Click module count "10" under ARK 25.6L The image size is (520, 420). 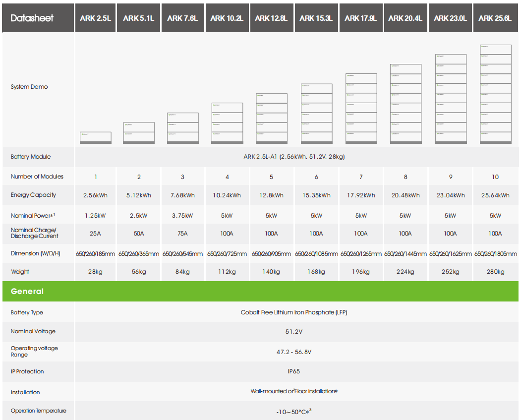click(x=495, y=177)
